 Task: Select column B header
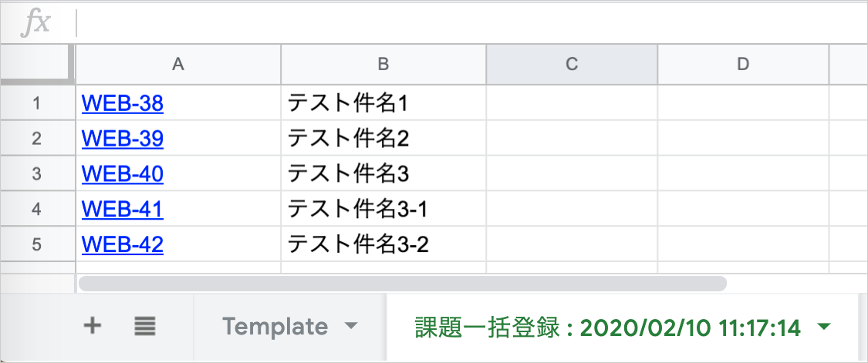point(383,65)
